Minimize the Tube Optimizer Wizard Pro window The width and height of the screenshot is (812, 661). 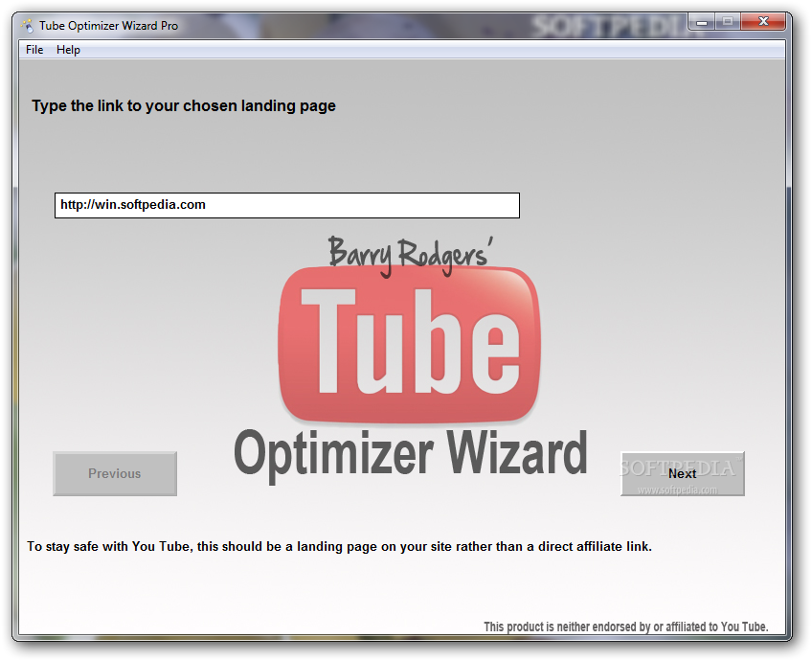click(x=702, y=22)
